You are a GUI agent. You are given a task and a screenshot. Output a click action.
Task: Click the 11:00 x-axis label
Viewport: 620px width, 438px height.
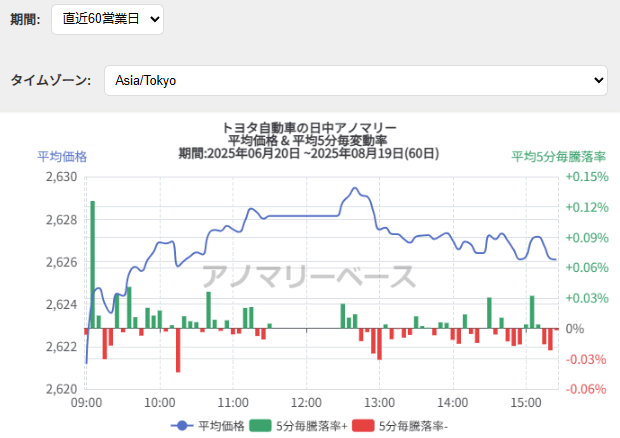point(233,403)
